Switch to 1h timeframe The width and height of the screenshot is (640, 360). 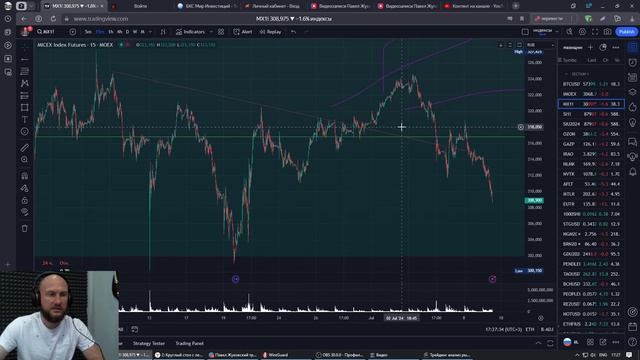point(111,32)
